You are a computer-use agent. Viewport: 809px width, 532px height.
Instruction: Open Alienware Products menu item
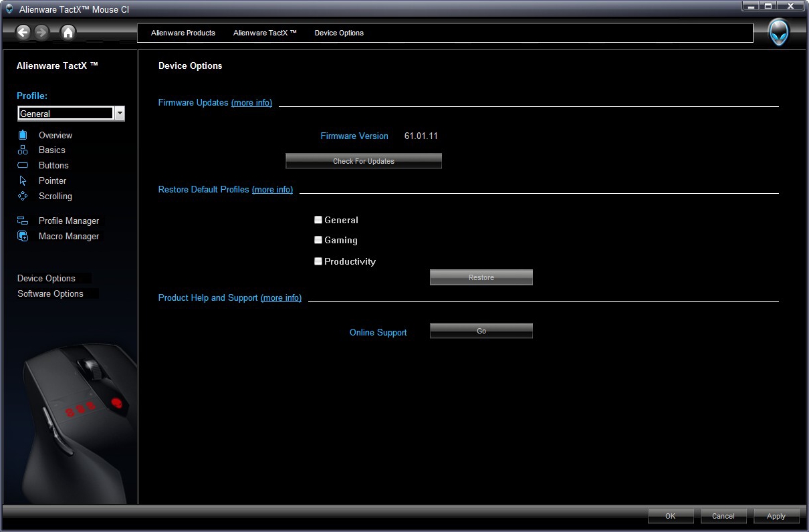[183, 33]
